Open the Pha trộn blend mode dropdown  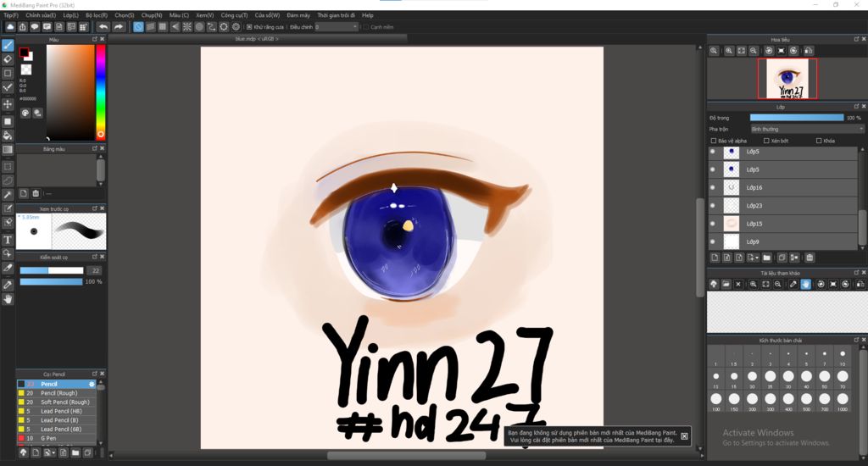(x=807, y=129)
